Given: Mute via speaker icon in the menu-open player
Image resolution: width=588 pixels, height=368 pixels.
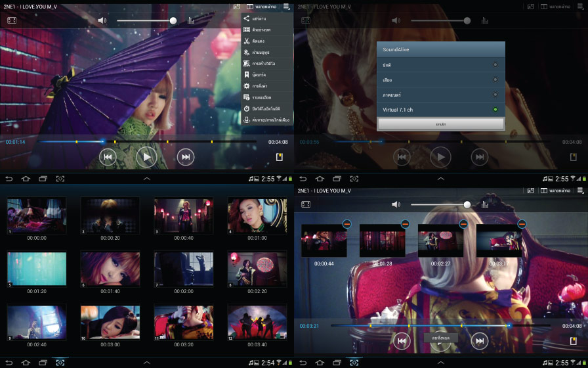Looking at the screenshot, I should 102,20.
